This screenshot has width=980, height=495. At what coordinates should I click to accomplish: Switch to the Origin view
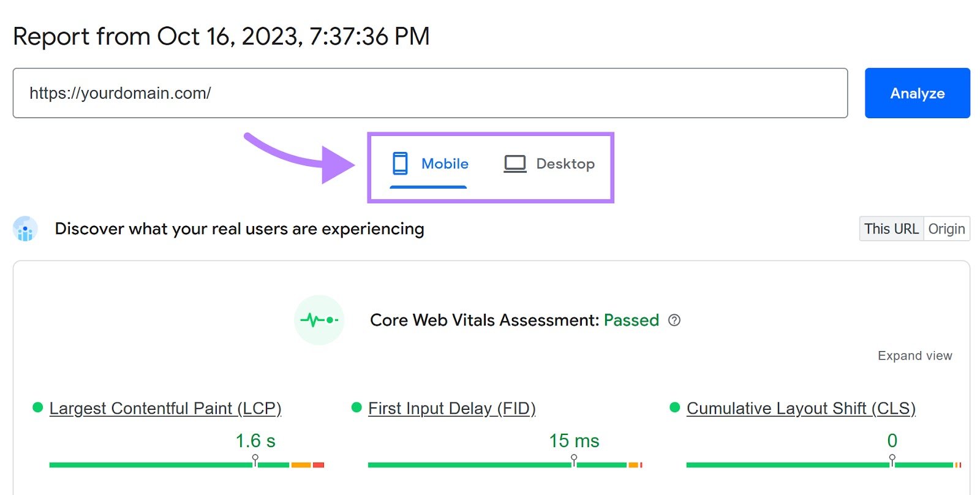pyautogui.click(x=947, y=229)
